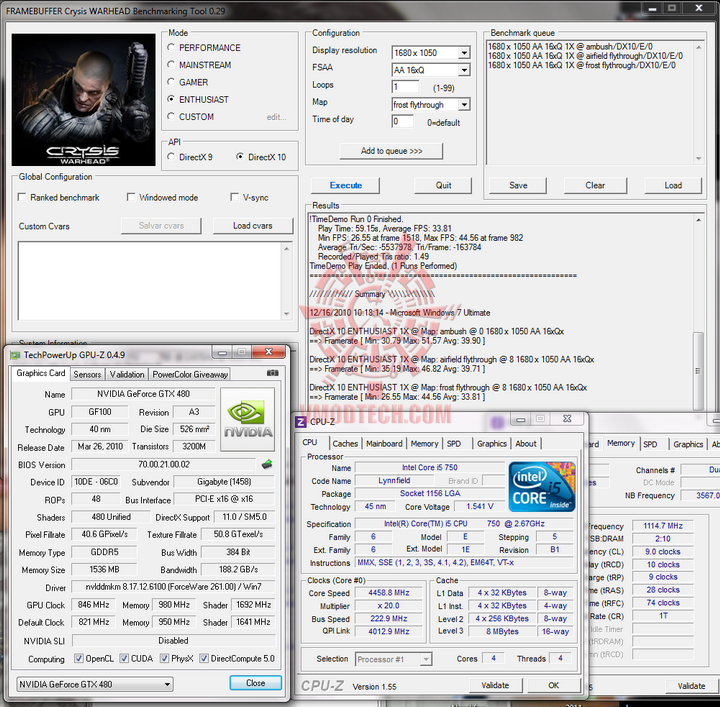Viewport: 720px width, 707px height.
Task: Click the GPU-Z title bar app icon
Action: click(15, 355)
